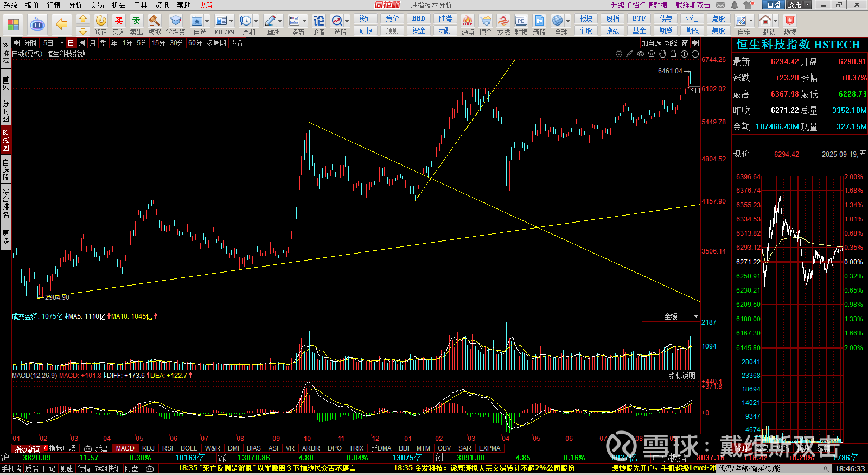Expand the 默认 home dropdown arrow
The height and width of the screenshot is (475, 868).
[775, 21]
